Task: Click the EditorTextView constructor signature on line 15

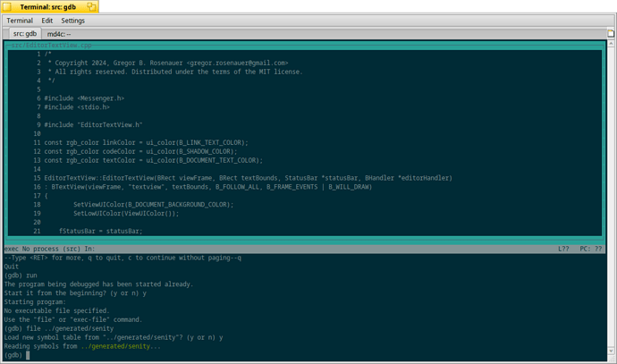Action: [249, 178]
